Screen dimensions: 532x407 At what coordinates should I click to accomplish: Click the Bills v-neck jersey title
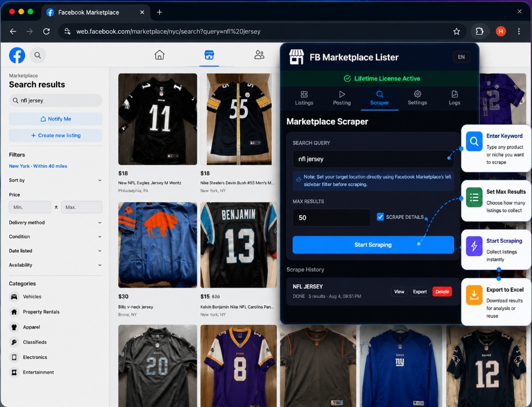(x=136, y=307)
